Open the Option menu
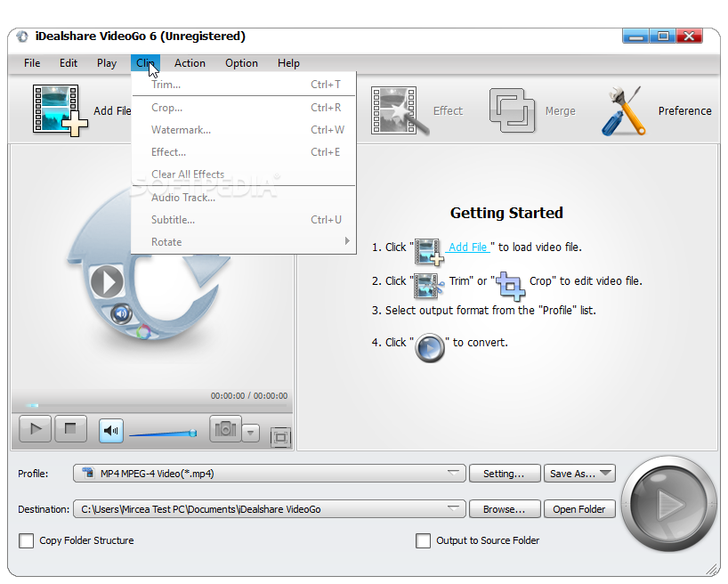Viewport: 728px width, 584px height. point(241,63)
